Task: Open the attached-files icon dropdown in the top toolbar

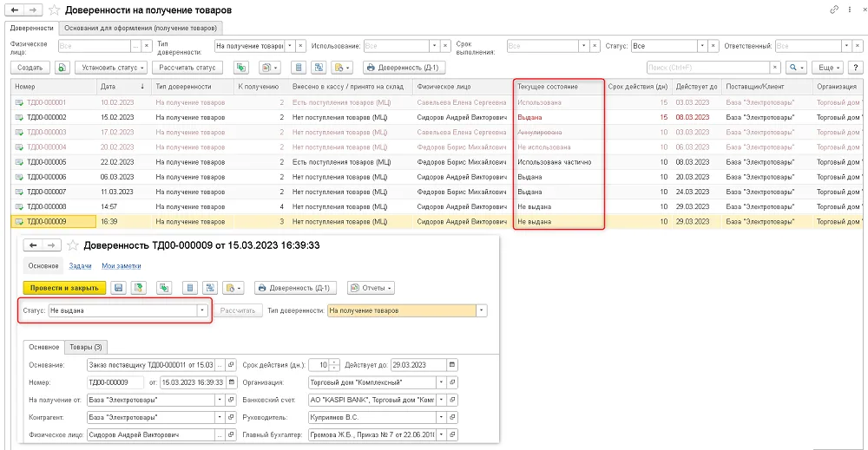Action: (x=341, y=68)
